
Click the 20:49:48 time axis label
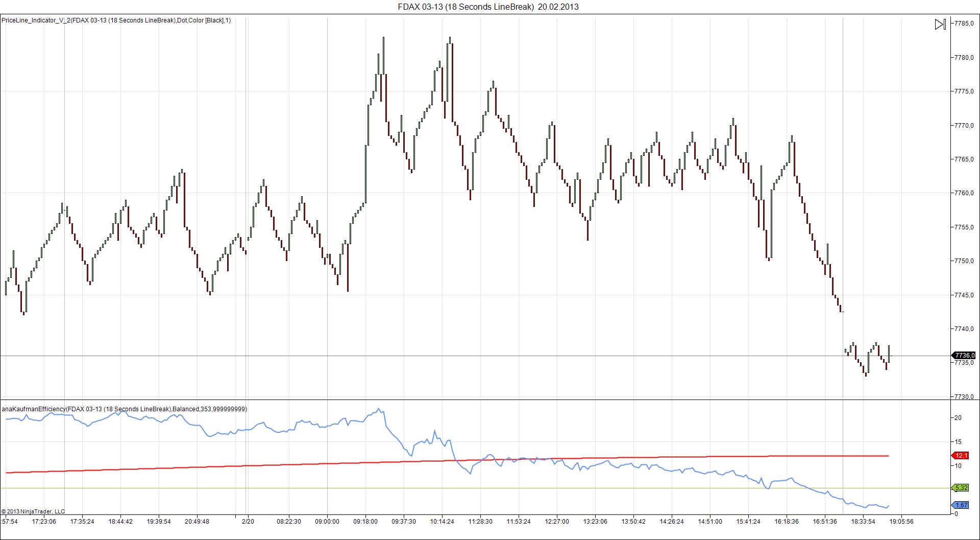197,522
